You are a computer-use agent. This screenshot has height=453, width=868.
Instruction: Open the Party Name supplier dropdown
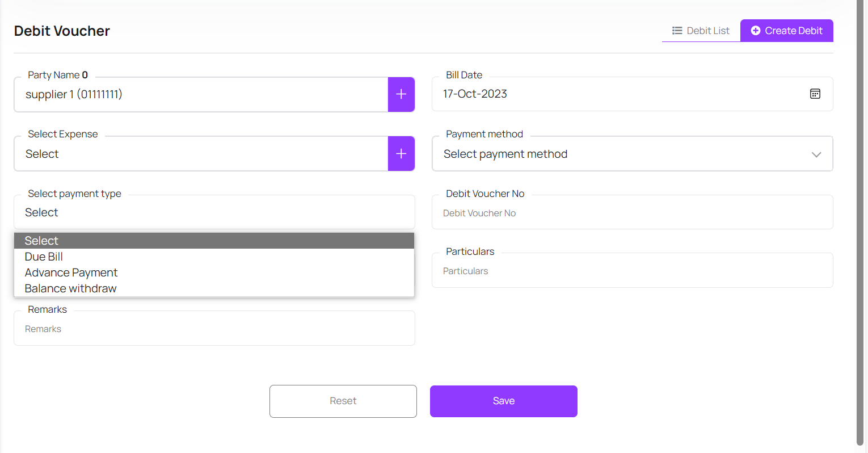click(x=201, y=94)
